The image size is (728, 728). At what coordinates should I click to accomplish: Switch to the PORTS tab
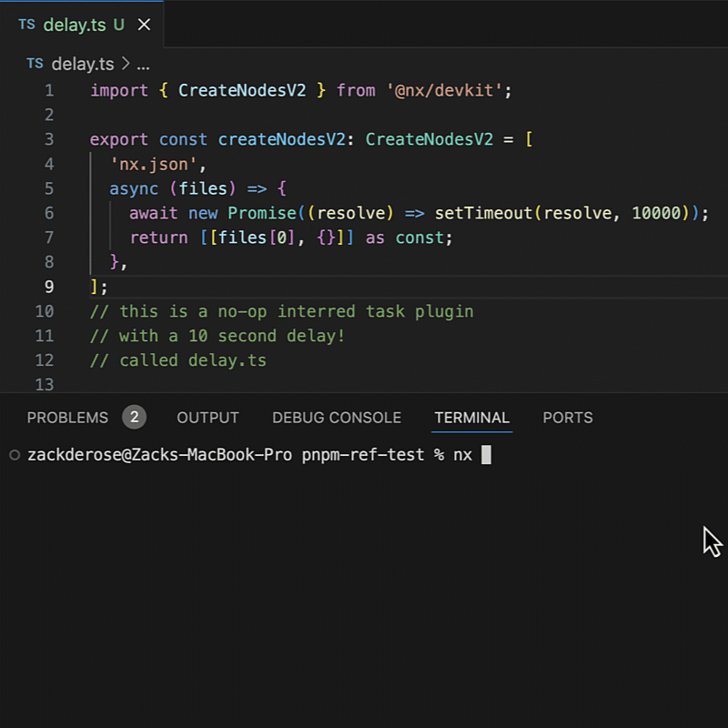click(568, 418)
